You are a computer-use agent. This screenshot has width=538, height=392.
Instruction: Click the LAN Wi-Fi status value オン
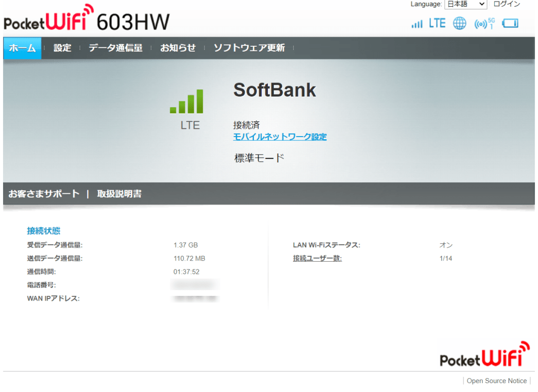pos(446,245)
